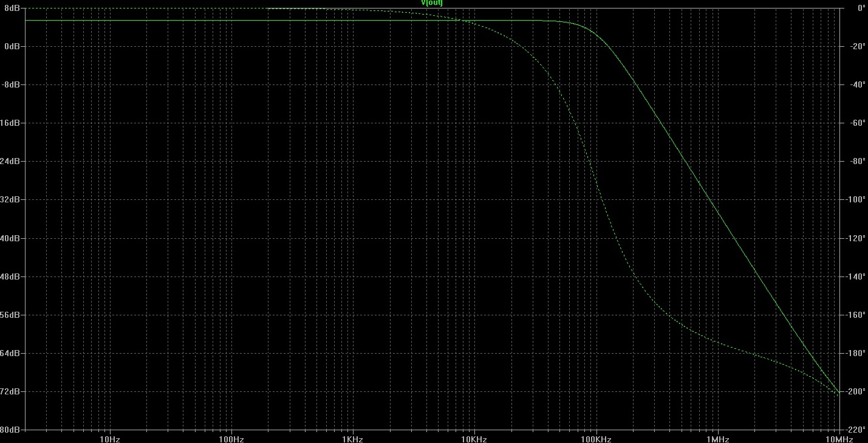Image resolution: width=868 pixels, height=443 pixels.
Task: Click the -24dB label on left axis
Action: [x=11, y=161]
